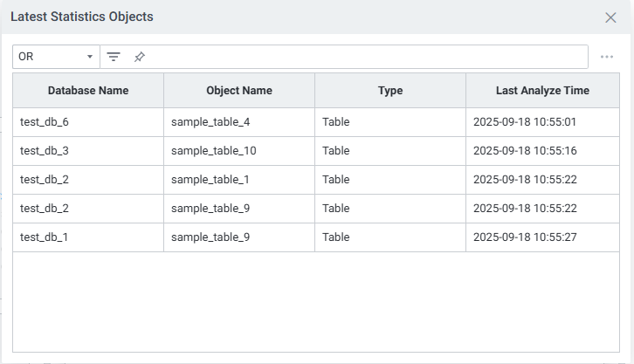Click the sample_table_10 object cell

click(x=214, y=151)
